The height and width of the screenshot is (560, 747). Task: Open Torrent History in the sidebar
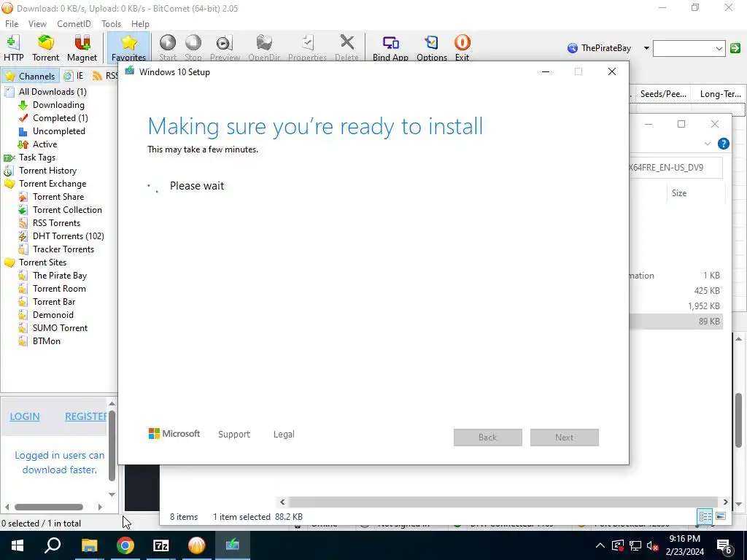(47, 171)
